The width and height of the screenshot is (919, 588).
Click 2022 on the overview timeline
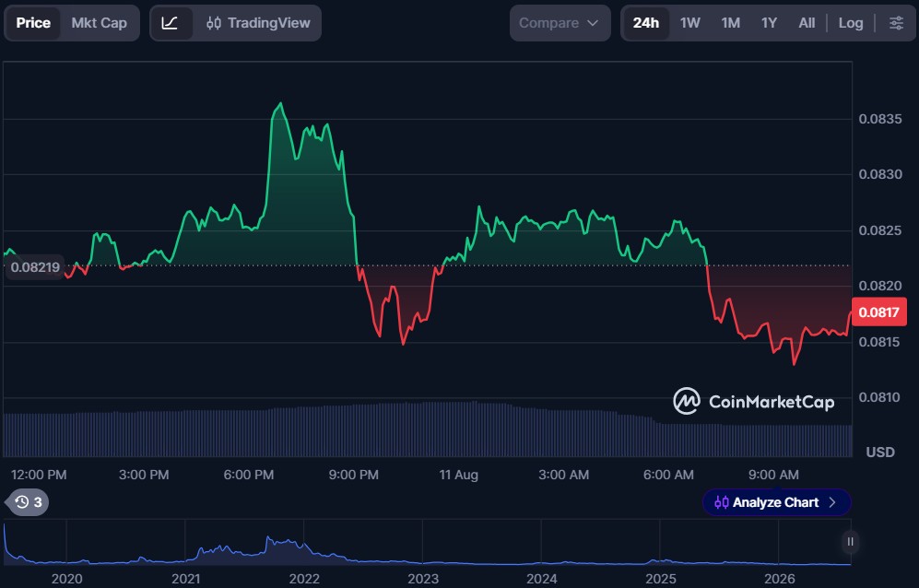[304, 579]
